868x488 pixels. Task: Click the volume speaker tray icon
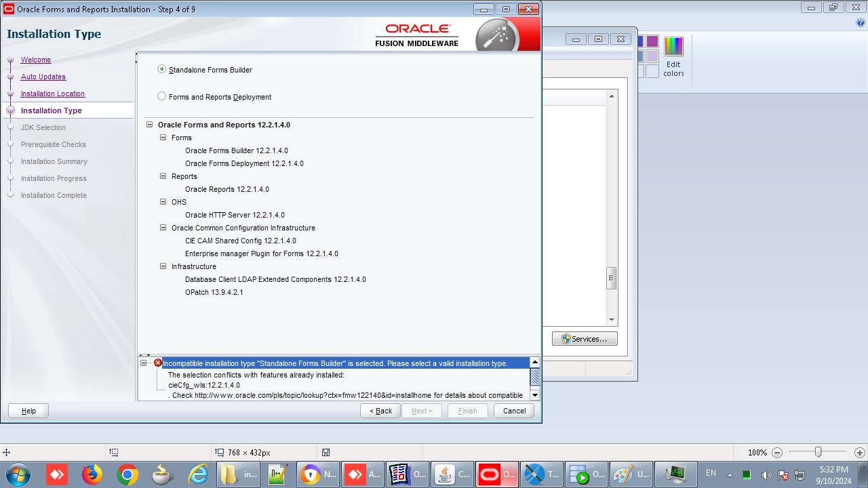(x=766, y=474)
